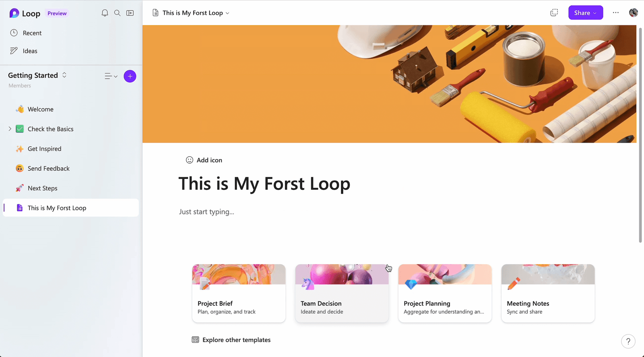Select the Meeting Notes template card

coord(548,293)
